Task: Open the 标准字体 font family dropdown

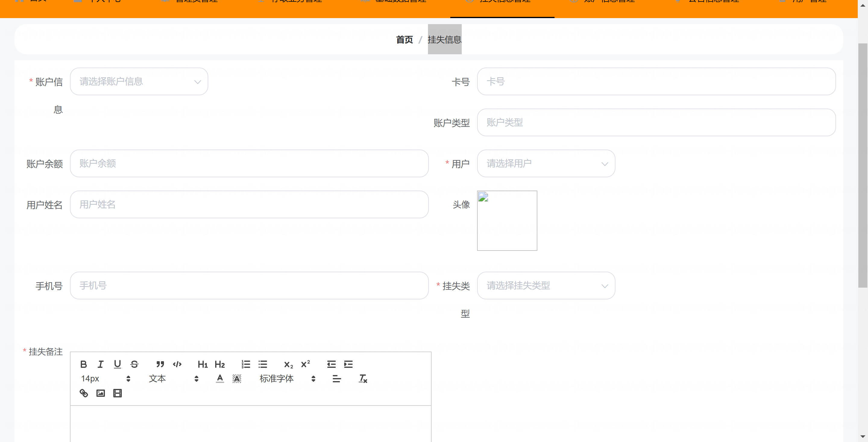Action: [288, 379]
